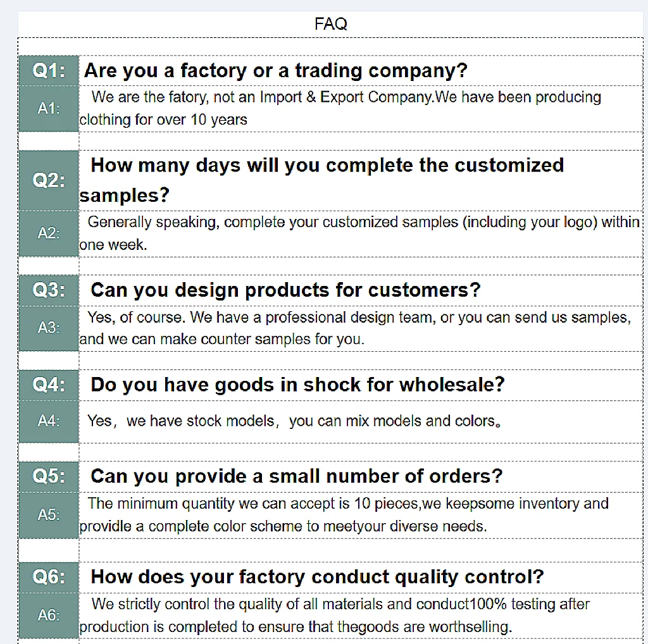
Task: Click the Q5 label cell
Action: pyautogui.click(x=49, y=476)
